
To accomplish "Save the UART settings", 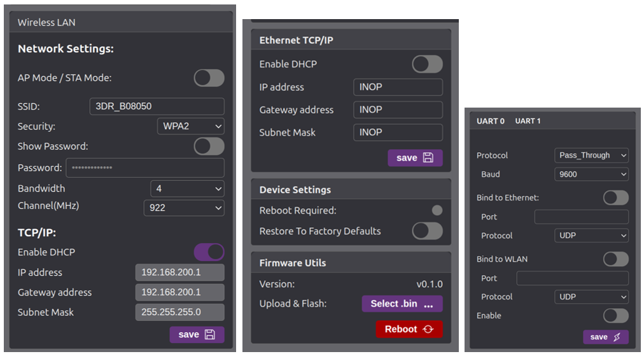I will [x=605, y=337].
